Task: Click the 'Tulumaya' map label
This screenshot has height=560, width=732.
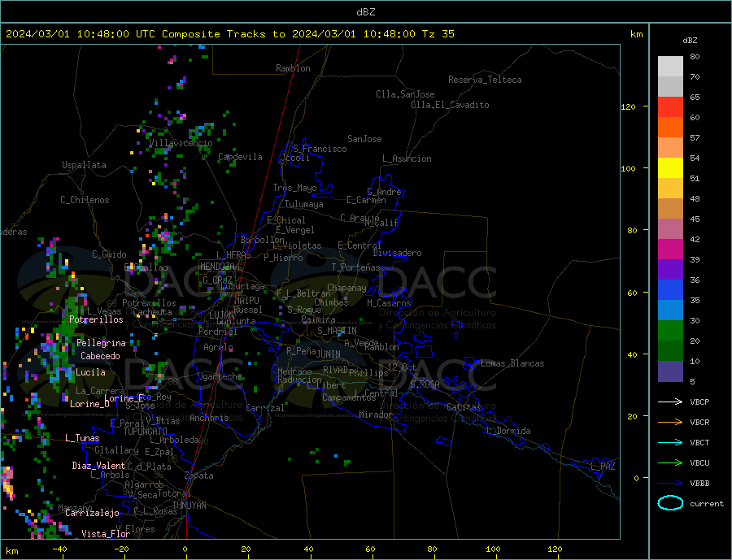Action: click(304, 204)
